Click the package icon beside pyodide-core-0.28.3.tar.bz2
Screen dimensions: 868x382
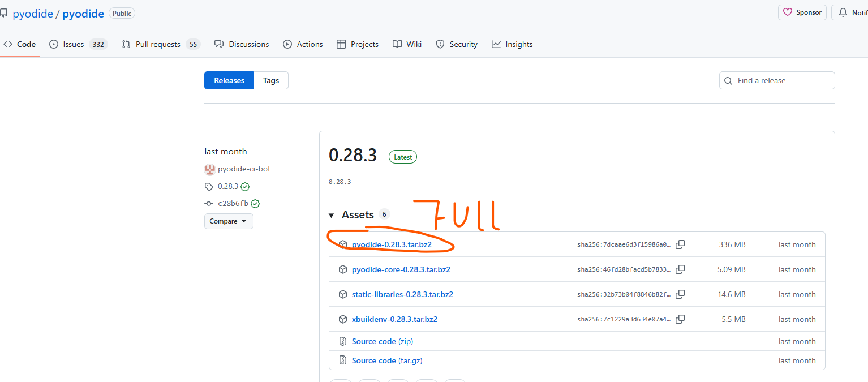(x=342, y=269)
